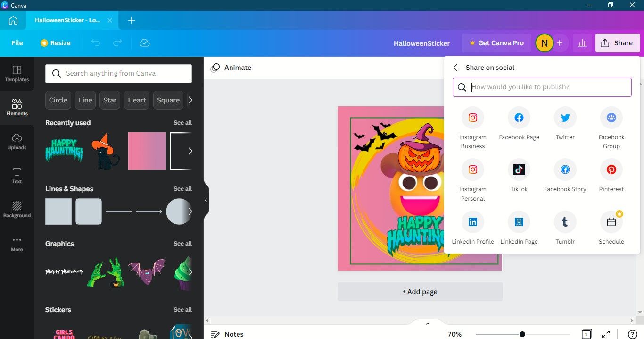Close the HalloweenSticker tab
This screenshot has width=644, height=339.
(x=110, y=20)
